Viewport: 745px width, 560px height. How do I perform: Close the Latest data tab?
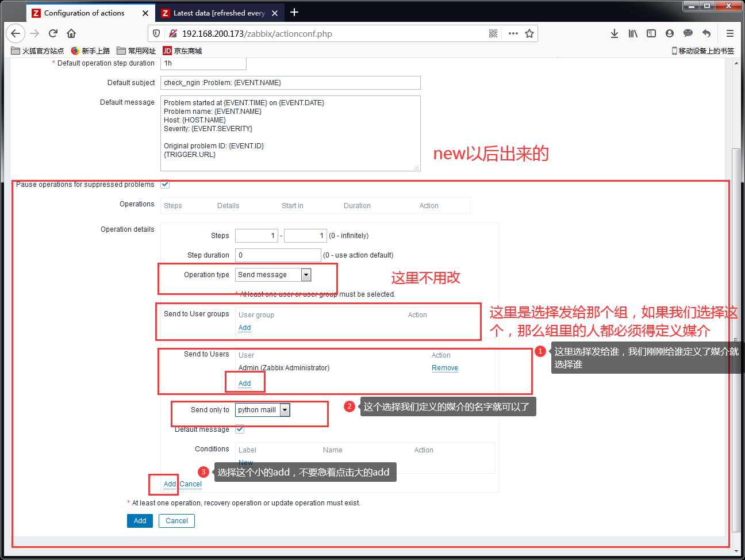[x=275, y=13]
